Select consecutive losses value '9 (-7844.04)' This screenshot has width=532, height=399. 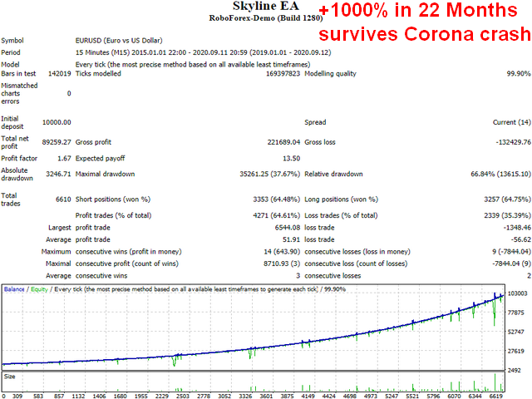pyautogui.click(x=511, y=252)
